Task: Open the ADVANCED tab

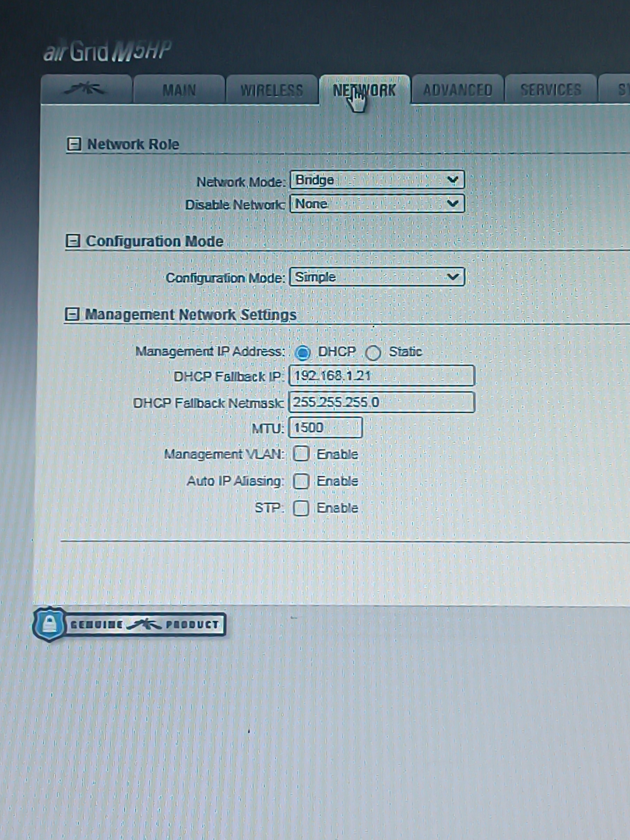Action: click(458, 90)
